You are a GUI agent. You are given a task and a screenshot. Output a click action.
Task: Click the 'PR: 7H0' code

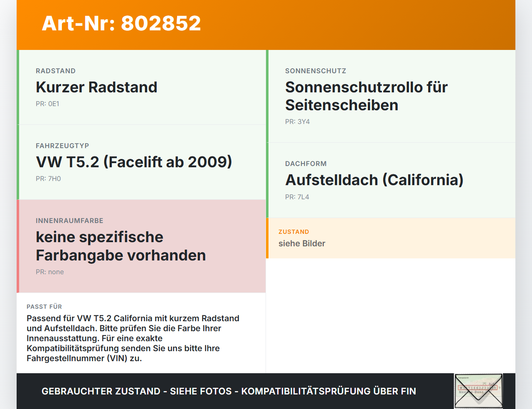click(x=48, y=178)
